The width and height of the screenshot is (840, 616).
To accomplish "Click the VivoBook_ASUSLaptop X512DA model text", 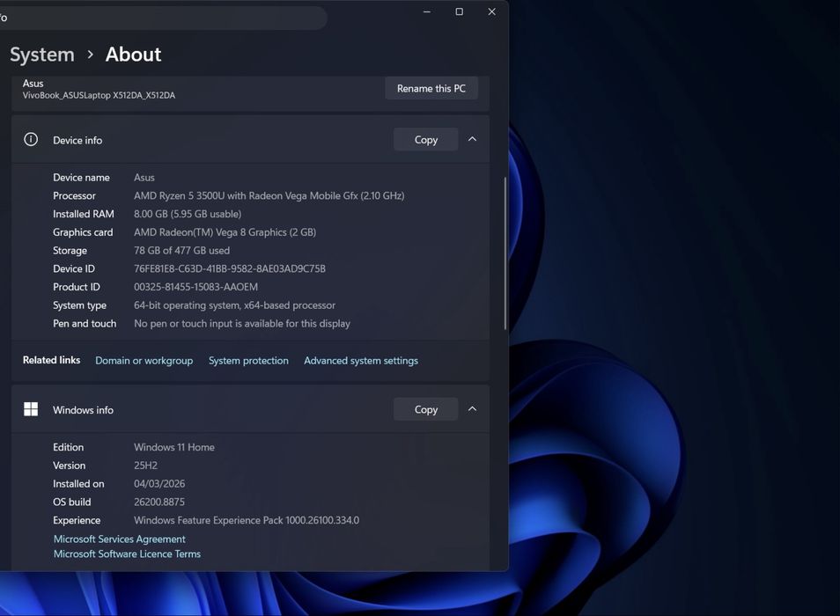I will pyautogui.click(x=99, y=95).
